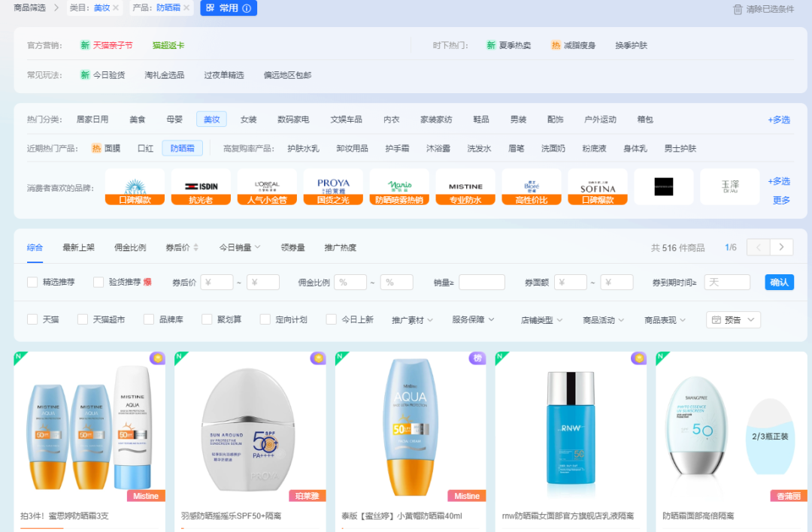Click the 销量≥ input field
This screenshot has width=812, height=532.
(482, 282)
